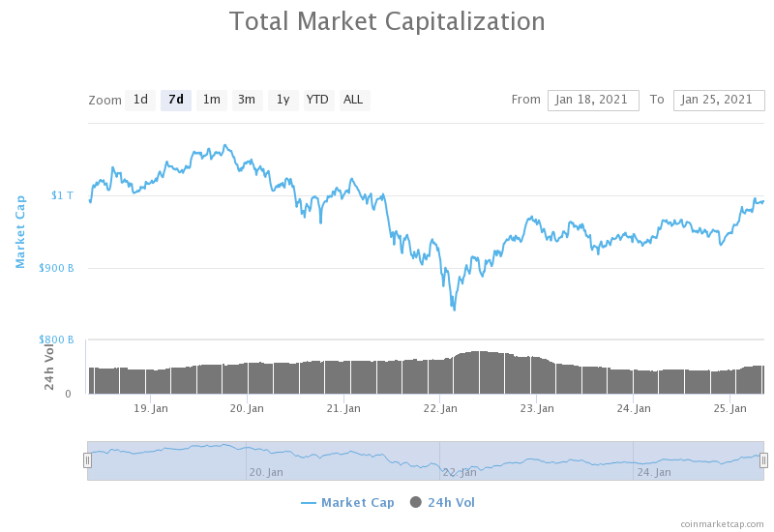Click the market cap low point on chart
Viewport: 774px width, 532px height.
(x=454, y=310)
